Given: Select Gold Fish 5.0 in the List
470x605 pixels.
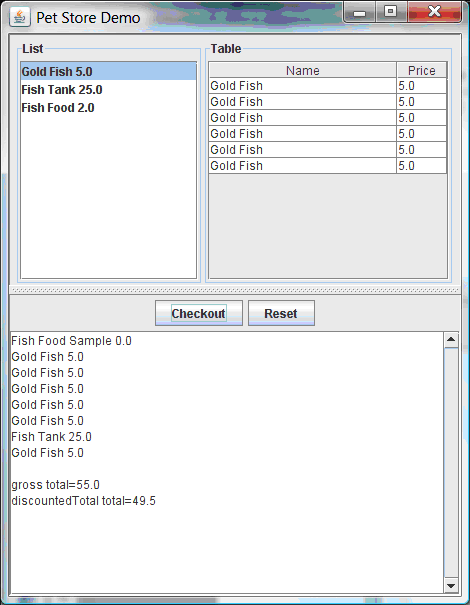Looking at the screenshot, I should click(x=108, y=71).
